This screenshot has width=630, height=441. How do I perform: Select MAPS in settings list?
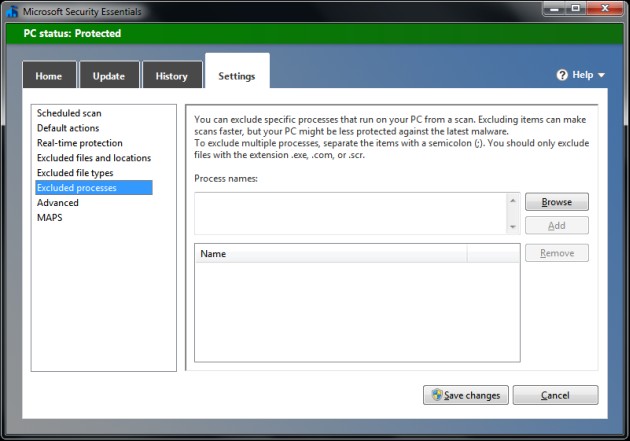[x=50, y=217]
